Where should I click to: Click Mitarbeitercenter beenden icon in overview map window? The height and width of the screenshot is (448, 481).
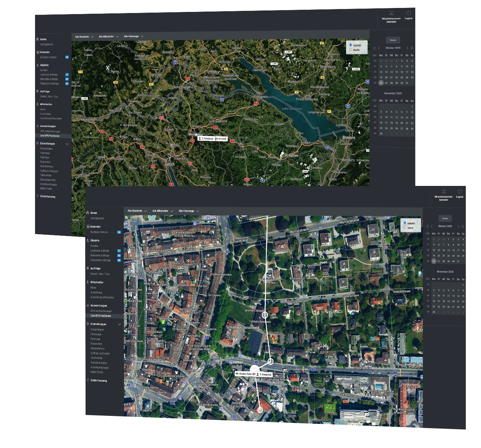[x=391, y=13]
